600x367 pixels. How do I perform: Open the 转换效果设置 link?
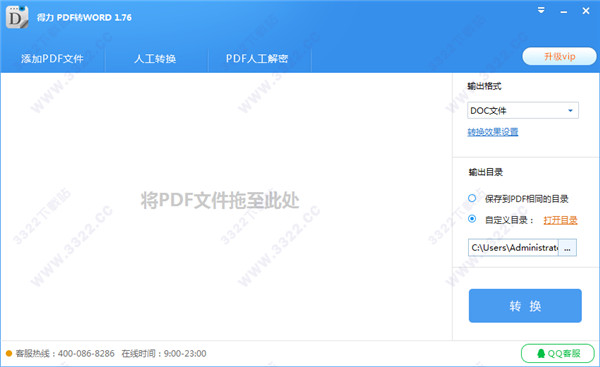point(492,132)
